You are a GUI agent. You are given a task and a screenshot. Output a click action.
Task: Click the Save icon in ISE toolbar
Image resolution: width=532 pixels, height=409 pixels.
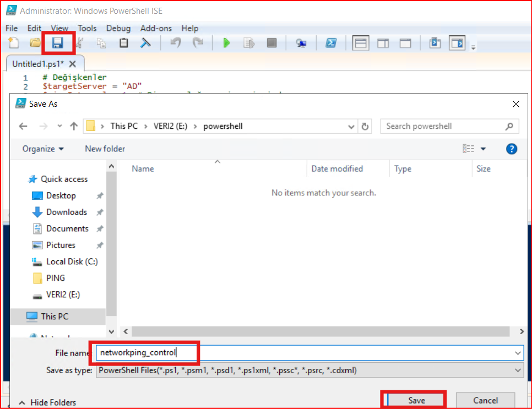[57, 43]
